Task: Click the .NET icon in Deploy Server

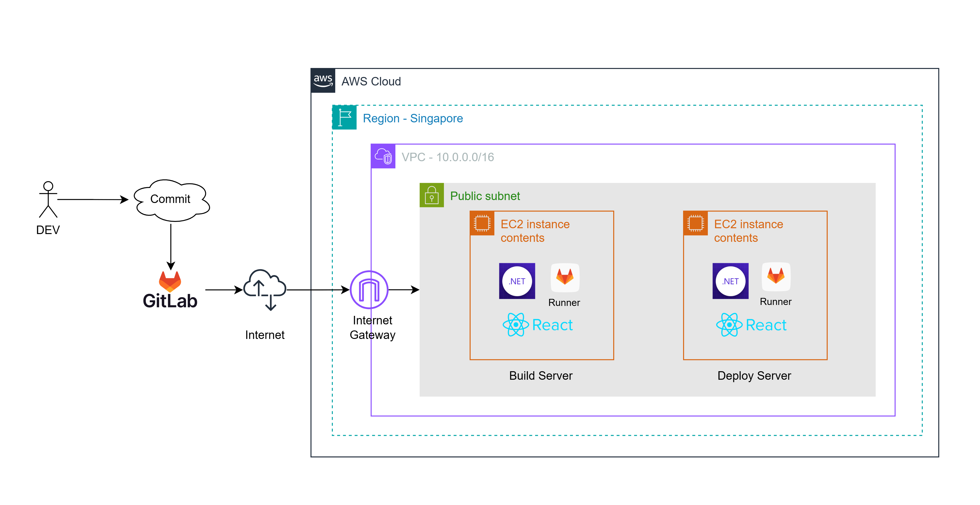Action: point(730,281)
